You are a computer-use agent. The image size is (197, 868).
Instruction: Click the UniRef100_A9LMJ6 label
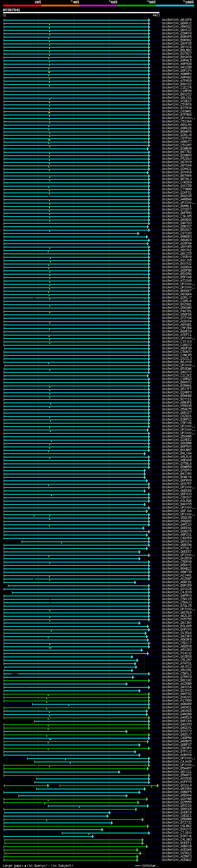177,457
